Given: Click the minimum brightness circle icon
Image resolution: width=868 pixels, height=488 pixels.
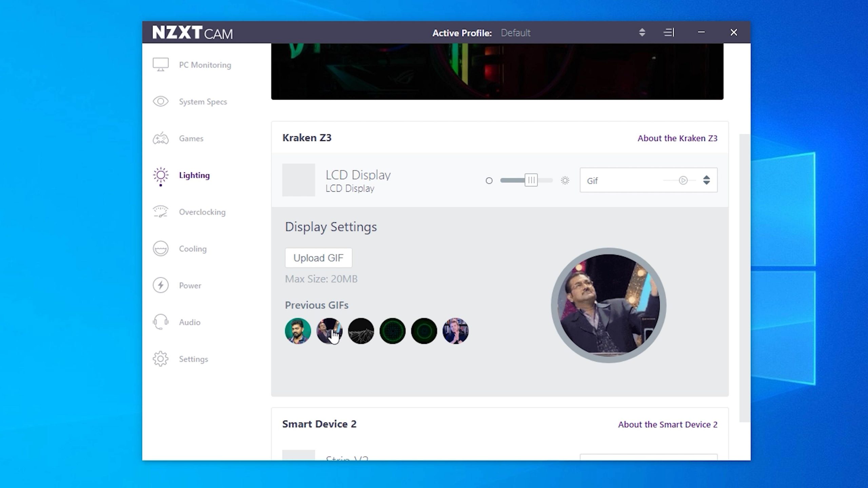Looking at the screenshot, I should tap(489, 181).
